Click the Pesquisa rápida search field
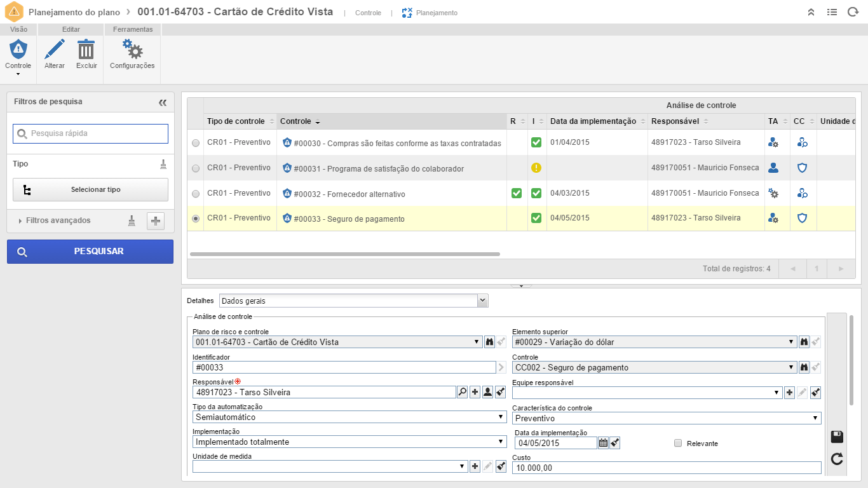This screenshot has height=488, width=868. coord(90,133)
